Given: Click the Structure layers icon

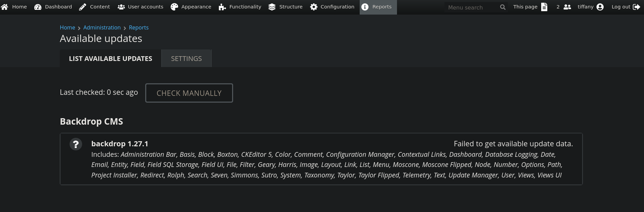Looking at the screenshot, I should point(272,7).
